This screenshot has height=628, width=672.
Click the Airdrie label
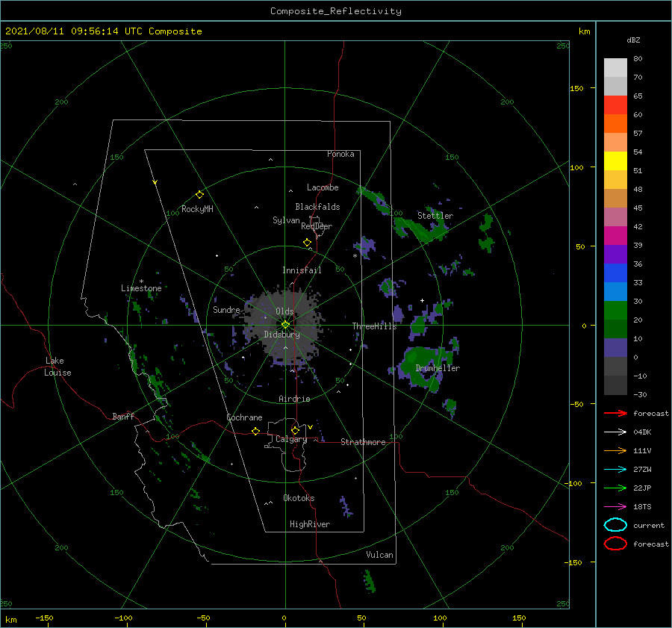coord(294,399)
